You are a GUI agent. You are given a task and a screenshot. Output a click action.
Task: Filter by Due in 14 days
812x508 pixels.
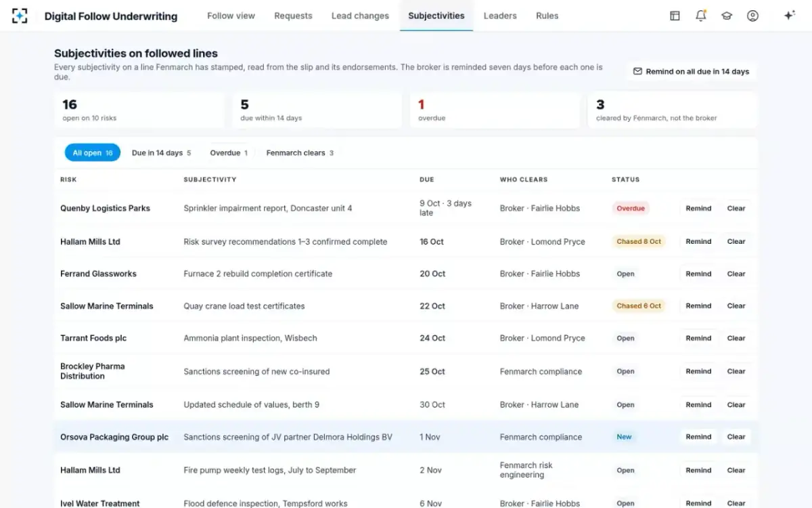pos(161,153)
